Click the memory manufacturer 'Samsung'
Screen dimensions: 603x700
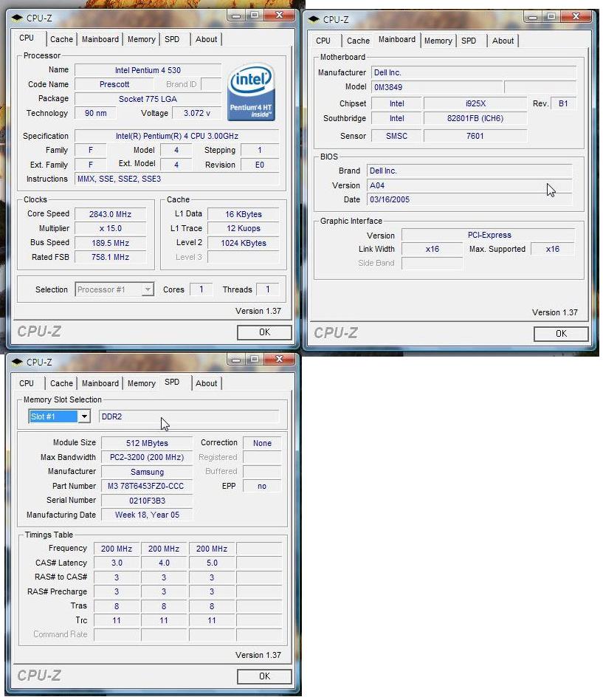(147, 472)
